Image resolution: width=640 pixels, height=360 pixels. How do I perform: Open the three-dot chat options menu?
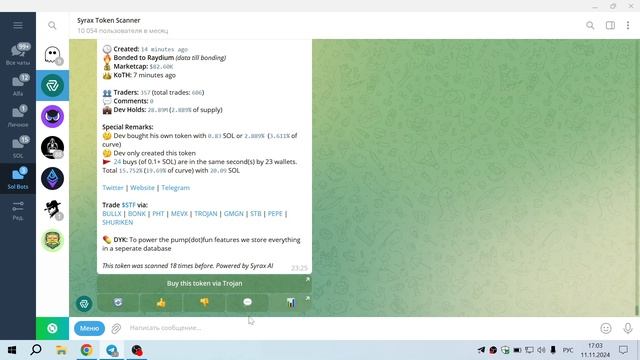point(628,25)
